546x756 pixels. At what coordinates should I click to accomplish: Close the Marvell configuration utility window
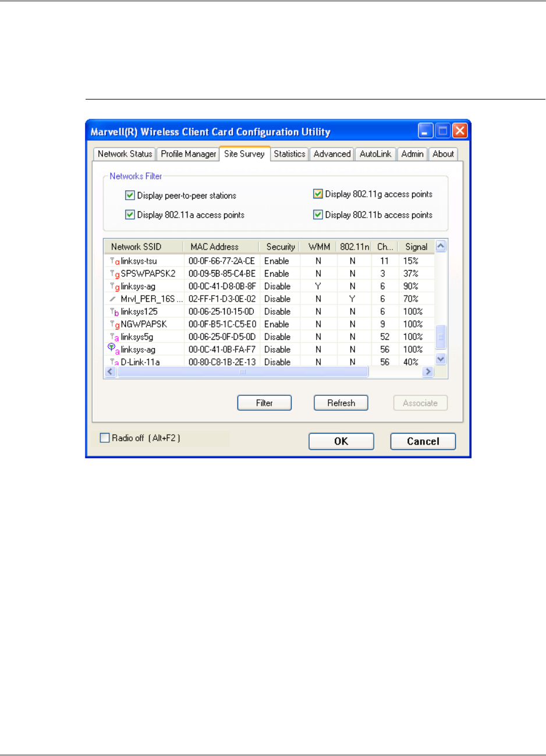[x=460, y=131]
